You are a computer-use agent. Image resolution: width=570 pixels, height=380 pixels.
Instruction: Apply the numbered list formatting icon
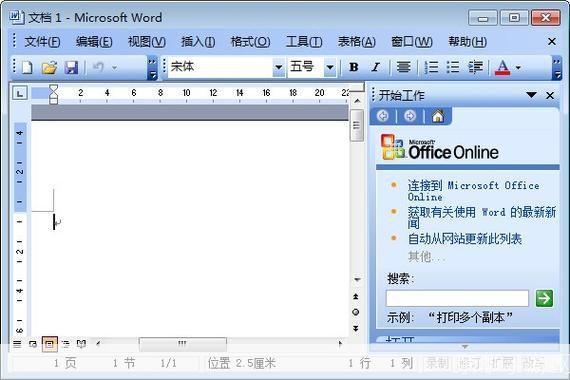pyautogui.click(x=431, y=67)
